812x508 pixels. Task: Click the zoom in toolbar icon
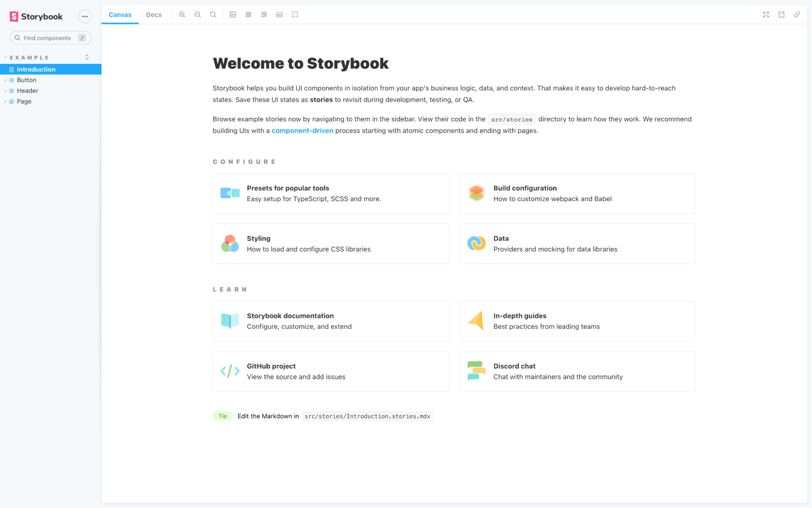(x=182, y=15)
